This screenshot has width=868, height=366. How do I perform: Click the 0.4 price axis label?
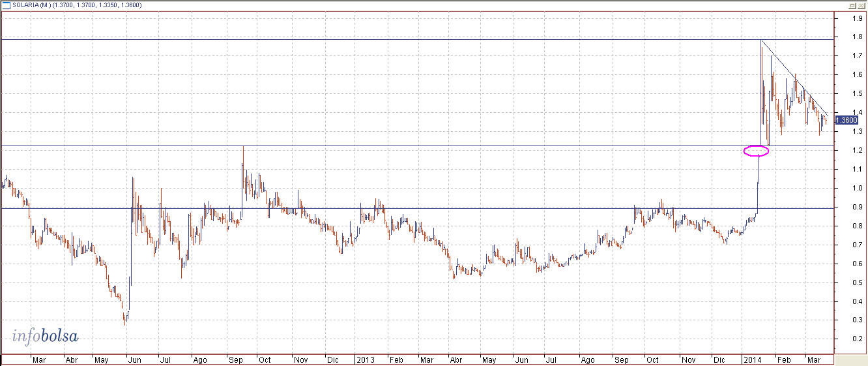(857, 302)
